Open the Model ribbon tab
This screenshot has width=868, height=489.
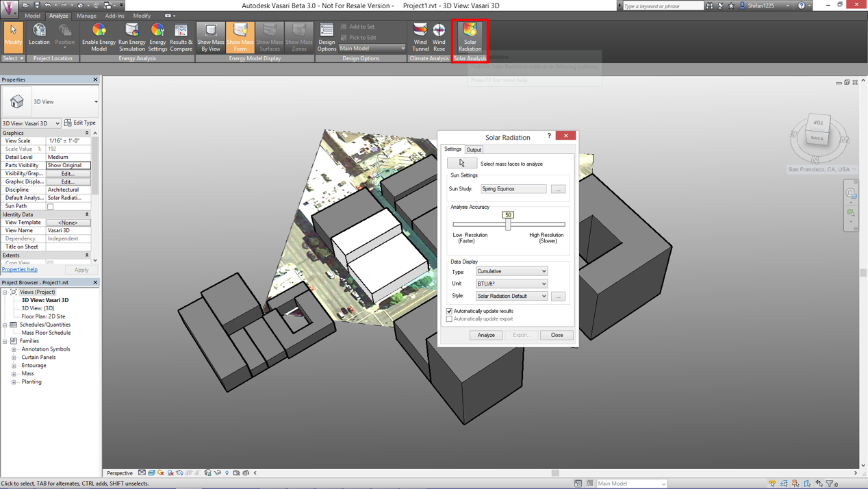point(32,16)
